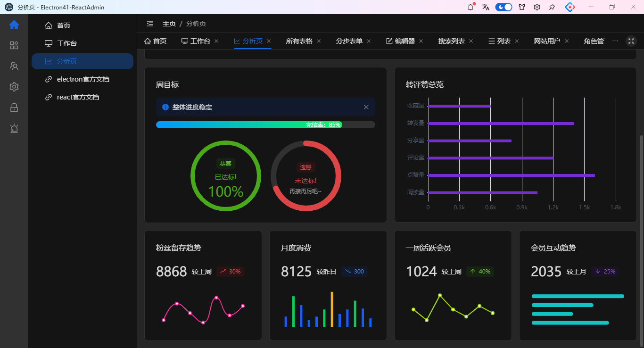The image size is (644, 348).
Task: Click the user icon in left rail
Action: (14, 66)
